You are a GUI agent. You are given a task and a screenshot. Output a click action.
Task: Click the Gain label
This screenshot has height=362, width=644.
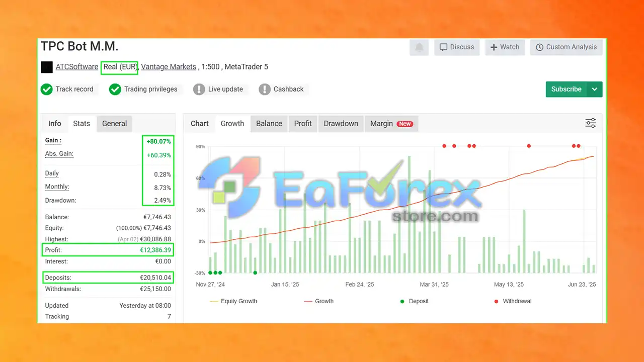click(x=53, y=141)
